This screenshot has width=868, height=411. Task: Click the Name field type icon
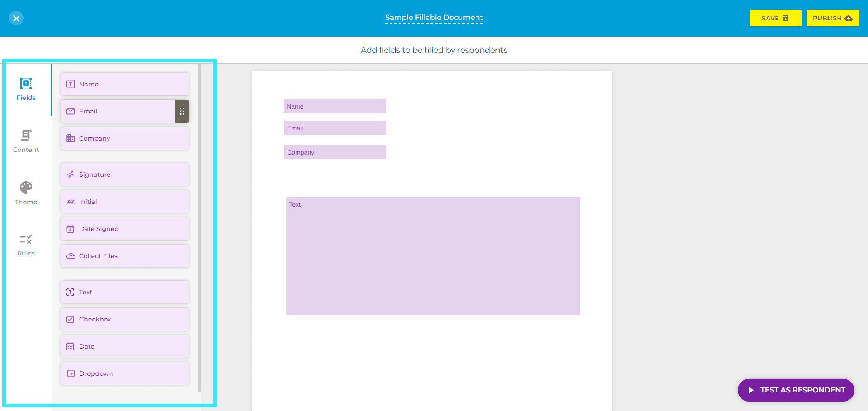tap(71, 84)
